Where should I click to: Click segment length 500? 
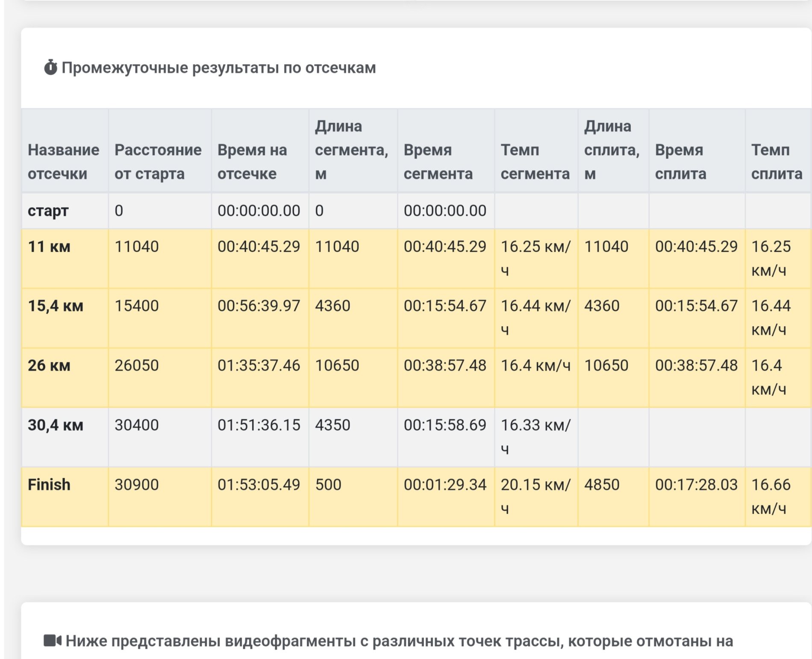(328, 485)
